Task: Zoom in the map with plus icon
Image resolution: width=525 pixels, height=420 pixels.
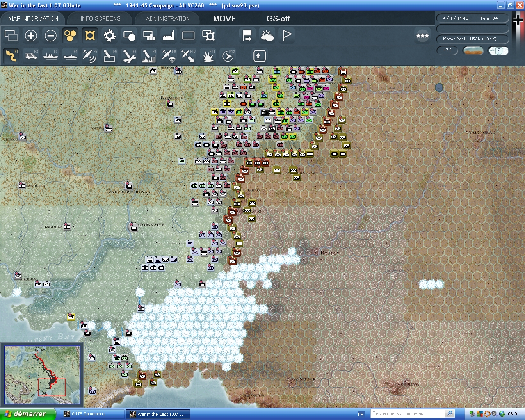Action: click(x=31, y=36)
